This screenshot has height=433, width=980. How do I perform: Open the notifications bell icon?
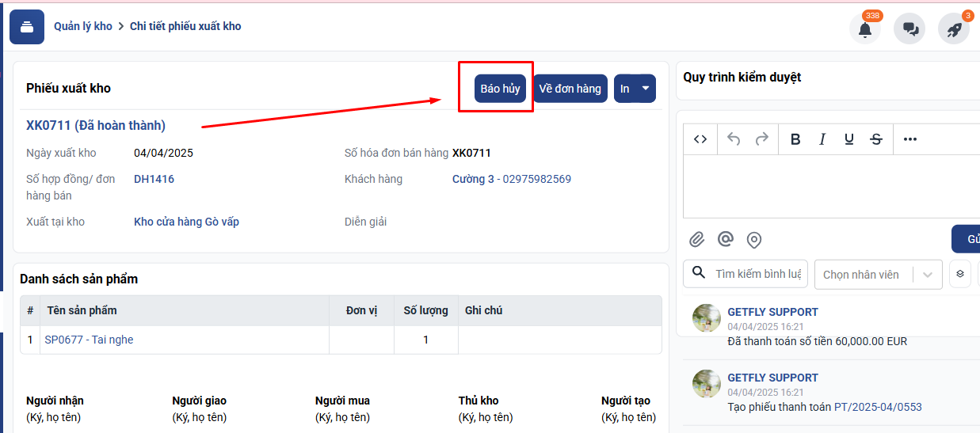tap(864, 29)
